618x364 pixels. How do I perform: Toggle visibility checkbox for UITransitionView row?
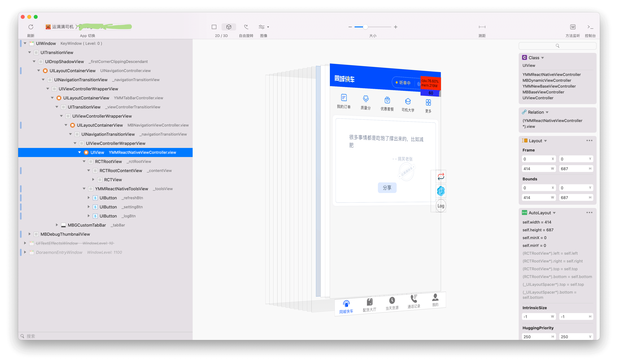click(x=36, y=53)
